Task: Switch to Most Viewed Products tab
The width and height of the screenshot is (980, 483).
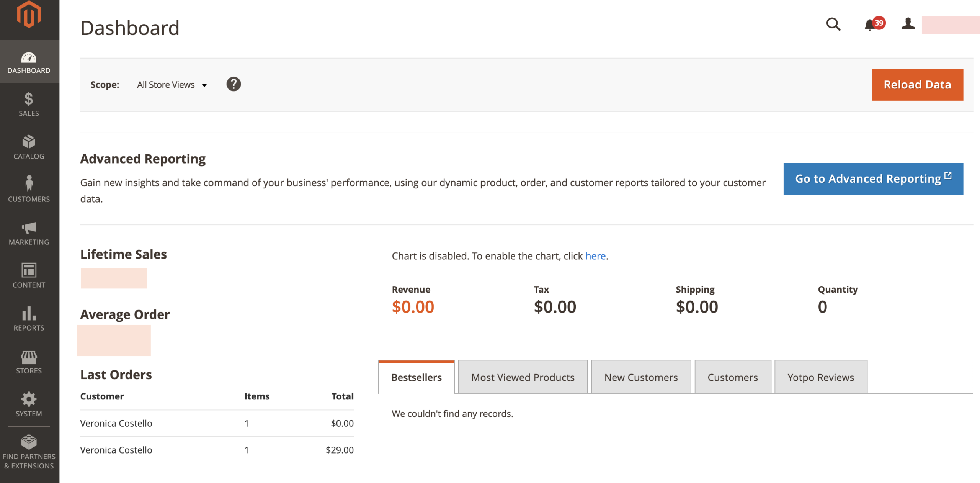Action: [x=523, y=377]
